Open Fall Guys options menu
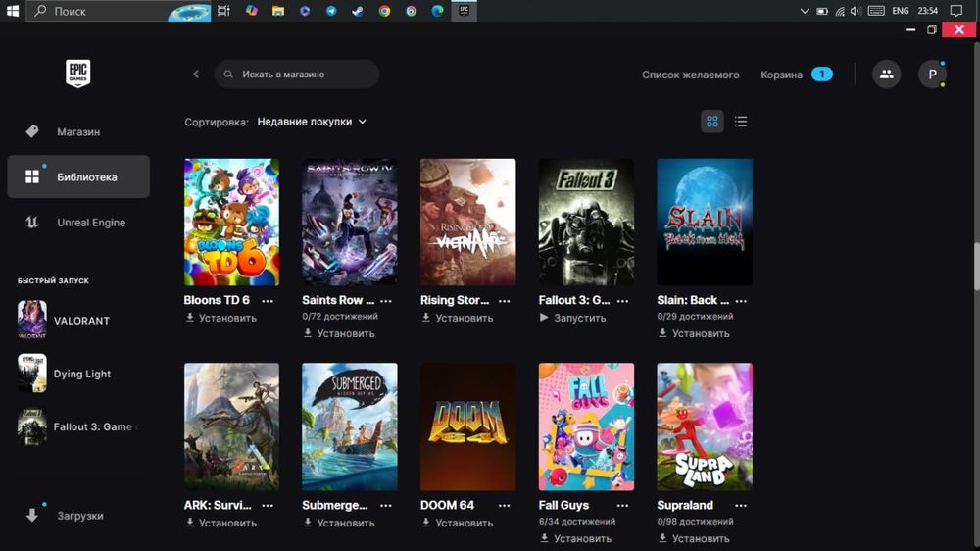This screenshot has height=551, width=980. click(x=622, y=505)
